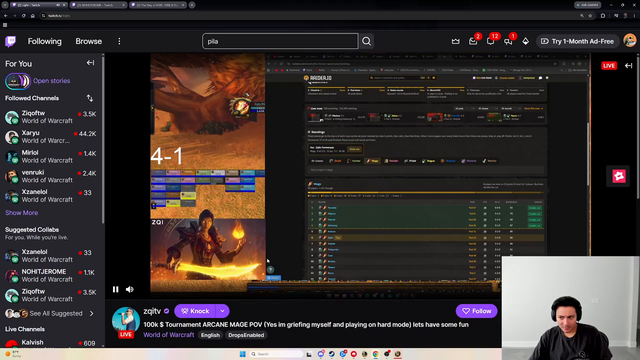Open the three-dot more menu beside Browse
The height and width of the screenshot is (360, 640).
point(119,41)
